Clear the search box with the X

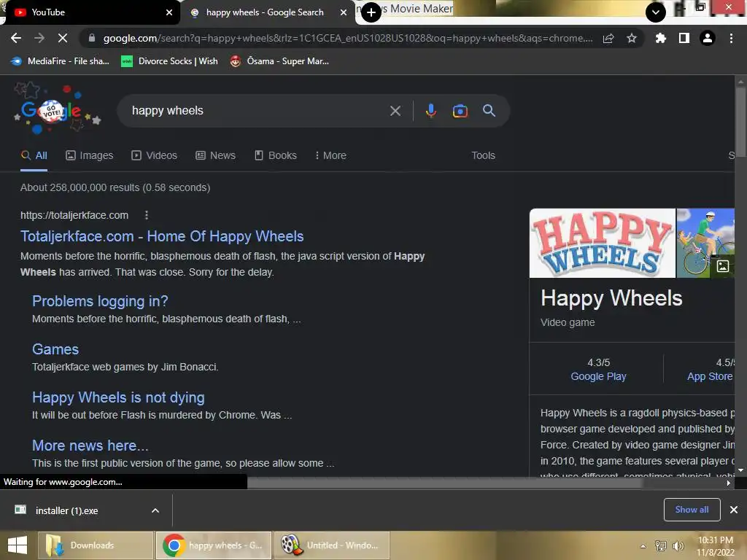(395, 111)
